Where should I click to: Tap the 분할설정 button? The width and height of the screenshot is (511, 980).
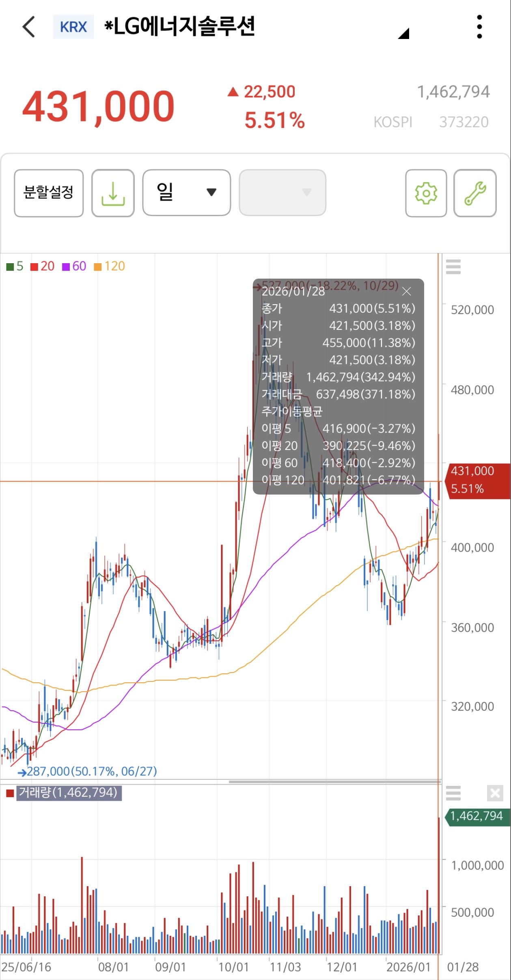click(49, 193)
